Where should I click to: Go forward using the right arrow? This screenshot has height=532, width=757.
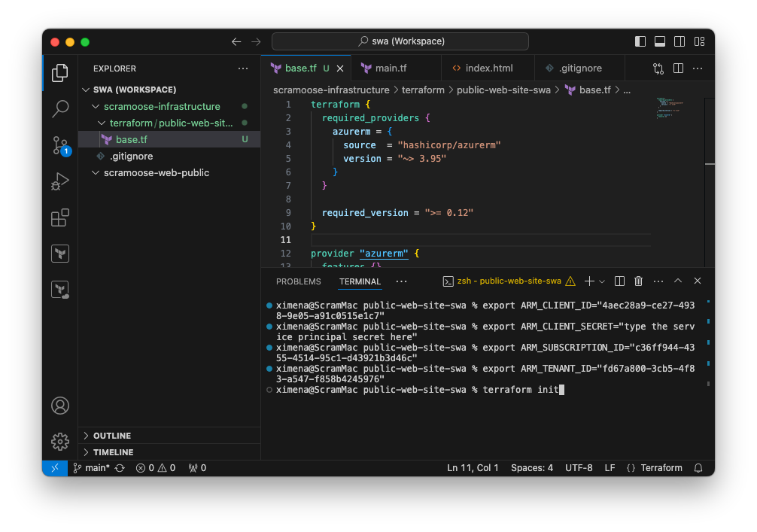pos(256,41)
